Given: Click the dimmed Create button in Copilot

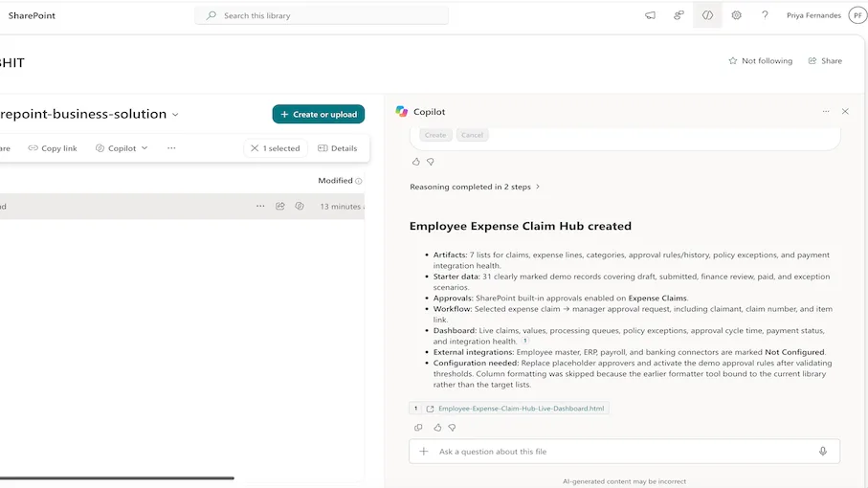Looking at the screenshot, I should tap(435, 135).
